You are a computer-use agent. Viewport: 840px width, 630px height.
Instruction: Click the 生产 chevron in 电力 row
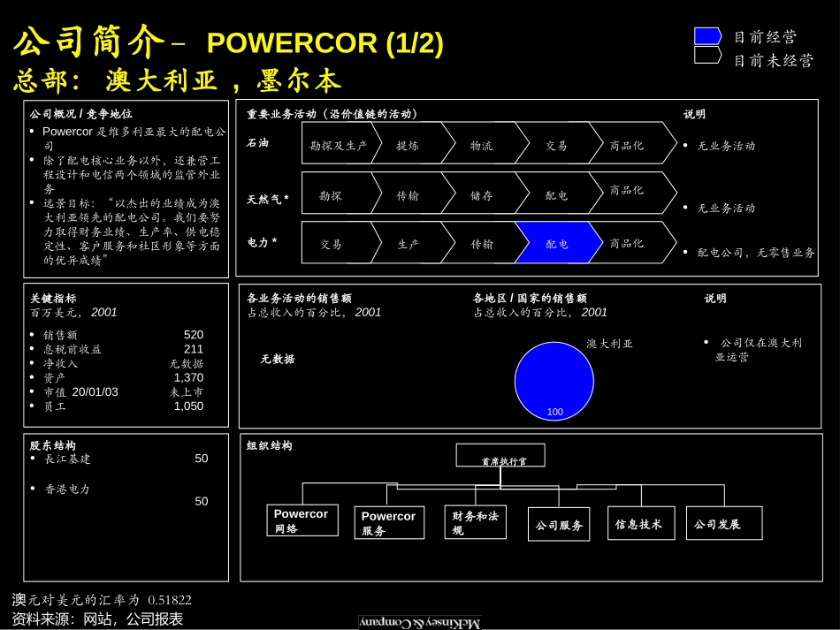(x=412, y=243)
